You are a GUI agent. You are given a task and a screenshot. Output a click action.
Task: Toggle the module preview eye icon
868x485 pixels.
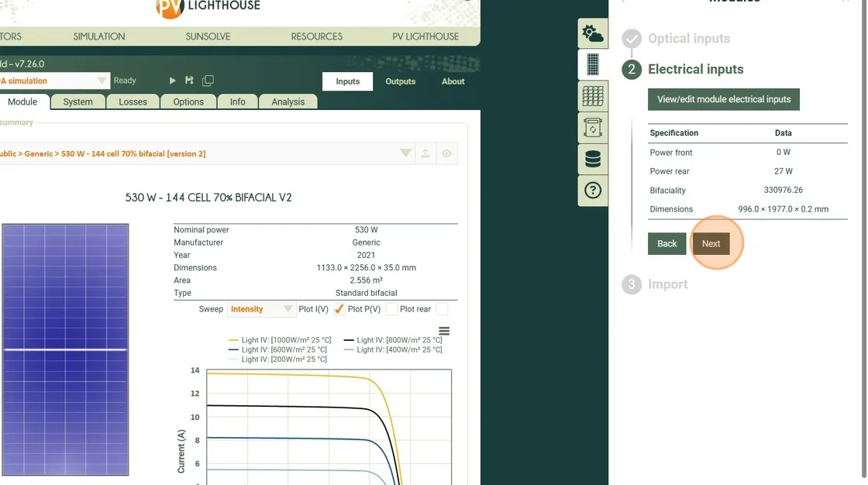click(447, 153)
